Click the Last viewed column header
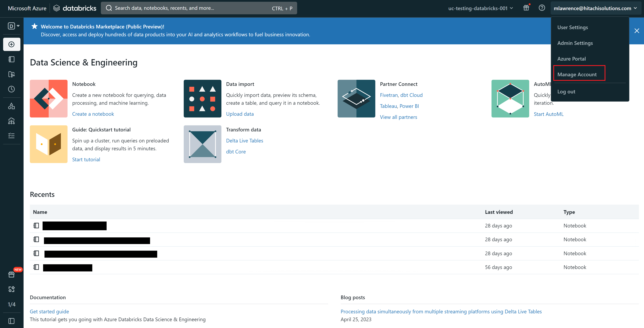Viewport: 644px width, 328px height. click(499, 212)
